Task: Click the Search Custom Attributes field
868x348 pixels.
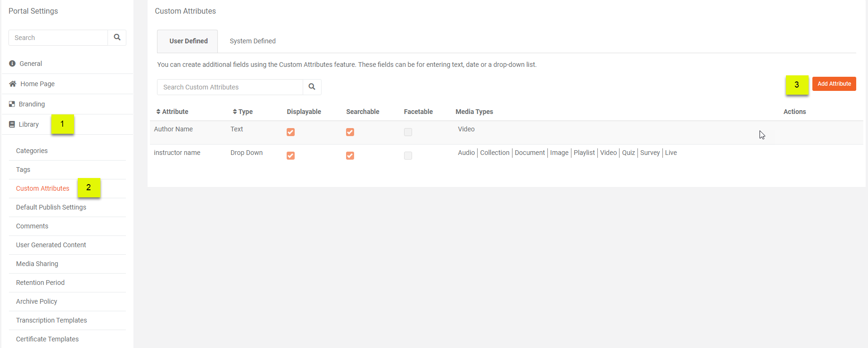Action: pyautogui.click(x=230, y=87)
